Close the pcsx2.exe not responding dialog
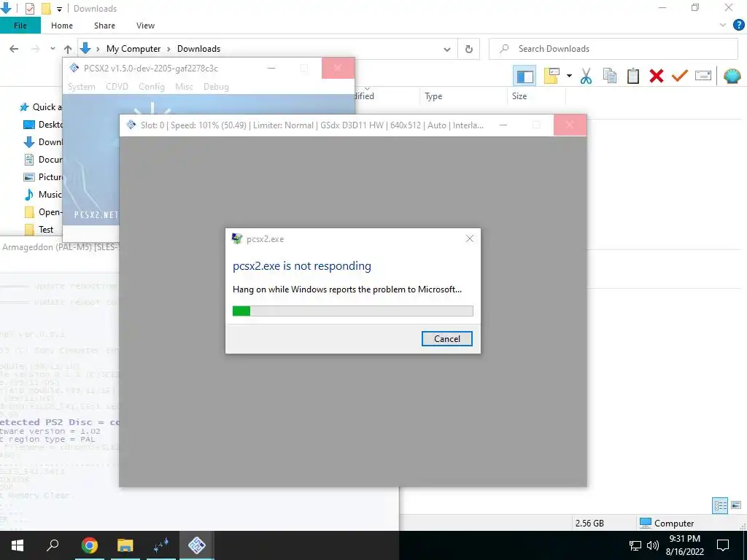This screenshot has width=747, height=560. pyautogui.click(x=469, y=238)
